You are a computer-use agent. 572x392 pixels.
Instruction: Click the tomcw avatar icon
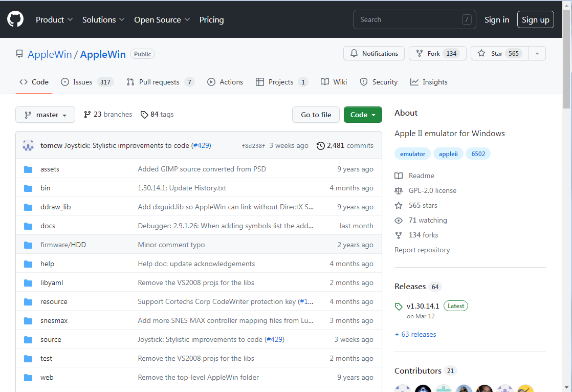28,145
